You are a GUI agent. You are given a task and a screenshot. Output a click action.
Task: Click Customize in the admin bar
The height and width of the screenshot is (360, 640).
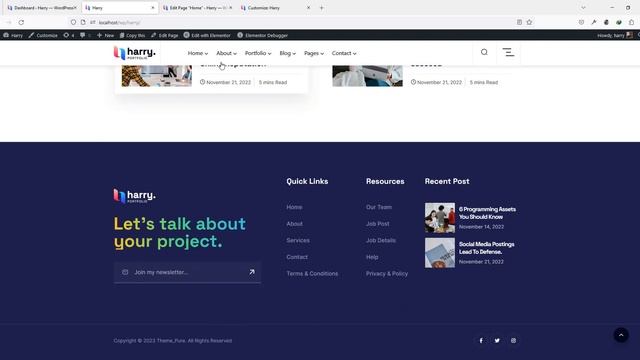click(x=43, y=36)
